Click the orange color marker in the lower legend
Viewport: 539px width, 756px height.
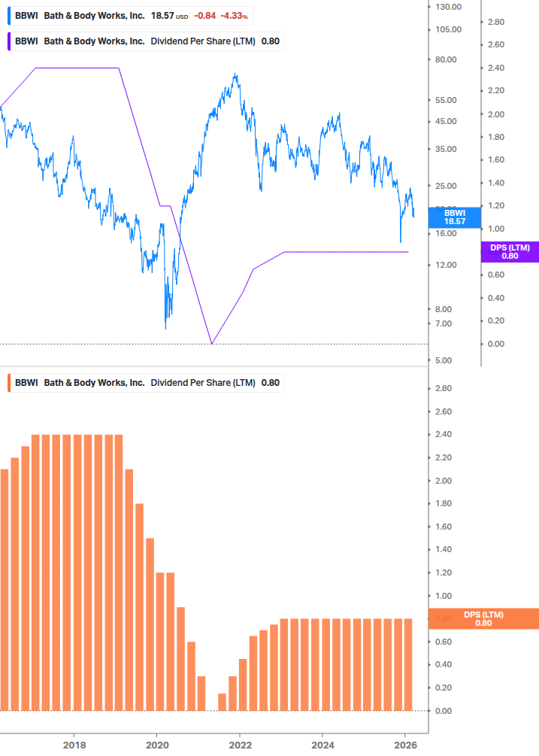(8, 382)
